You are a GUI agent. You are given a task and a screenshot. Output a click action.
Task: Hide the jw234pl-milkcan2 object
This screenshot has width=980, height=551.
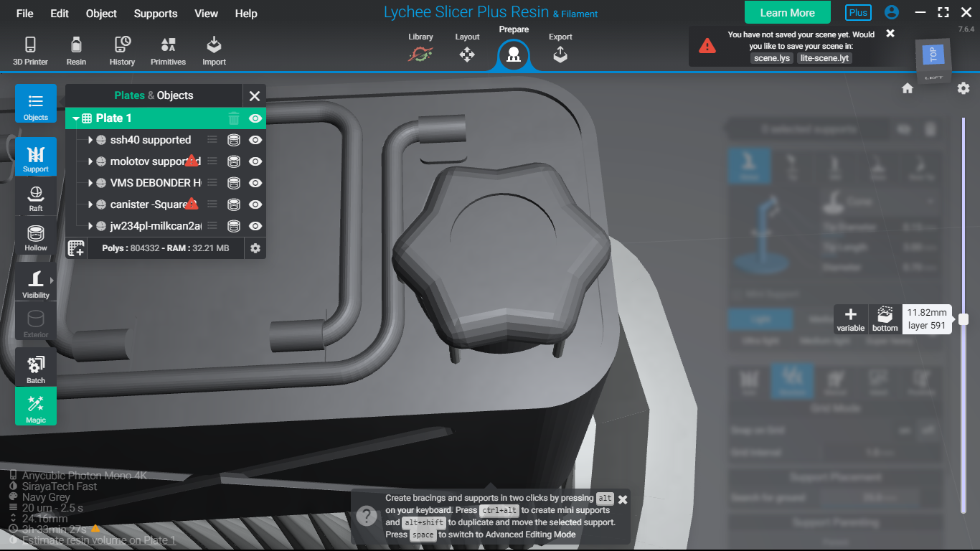(255, 226)
